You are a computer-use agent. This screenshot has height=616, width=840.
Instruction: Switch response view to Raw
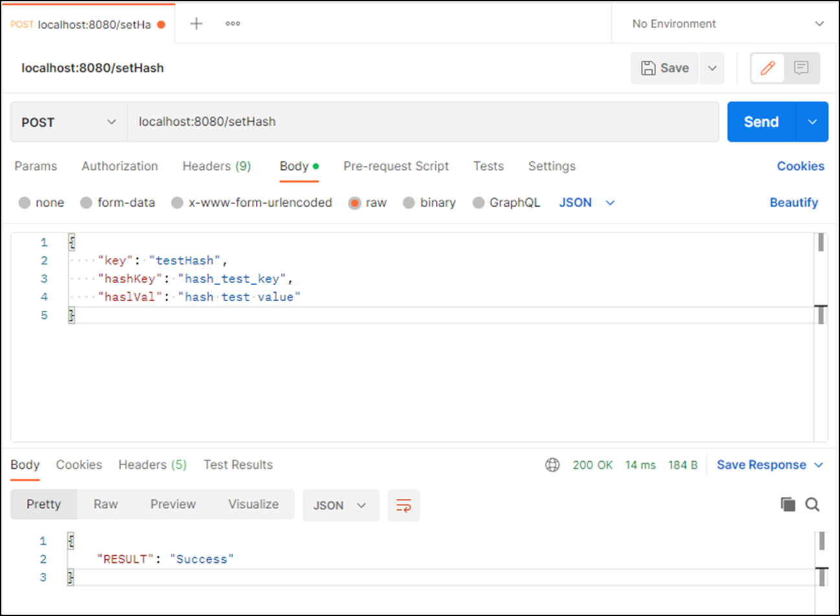tap(106, 505)
